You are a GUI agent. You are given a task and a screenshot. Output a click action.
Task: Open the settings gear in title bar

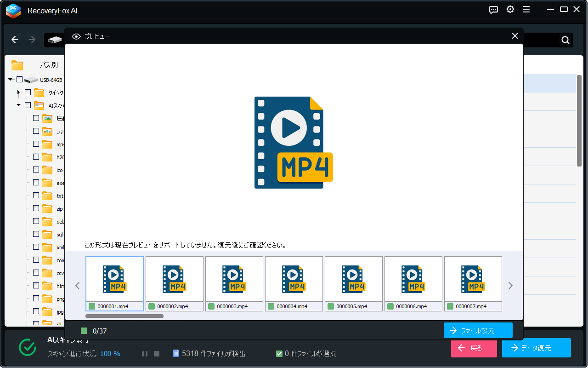pos(510,10)
